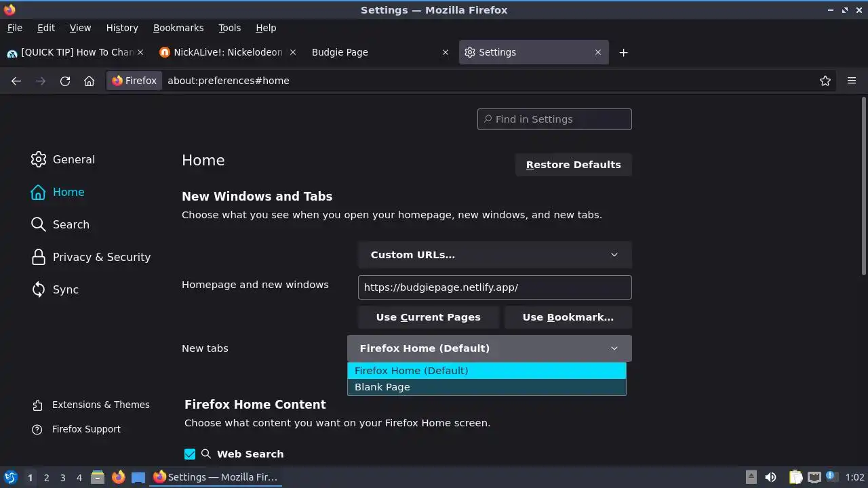Screen dimensions: 868x488
Task: Open the Edit menu
Action: pos(46,28)
